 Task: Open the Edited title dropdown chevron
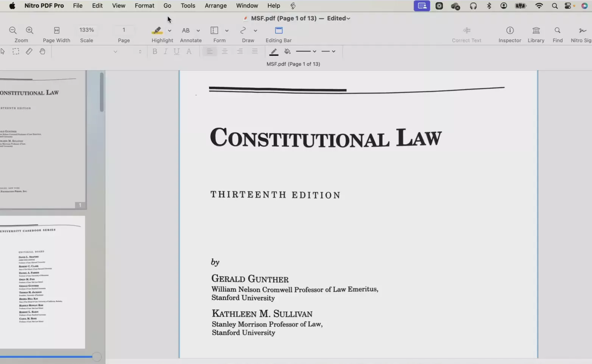pos(348,19)
